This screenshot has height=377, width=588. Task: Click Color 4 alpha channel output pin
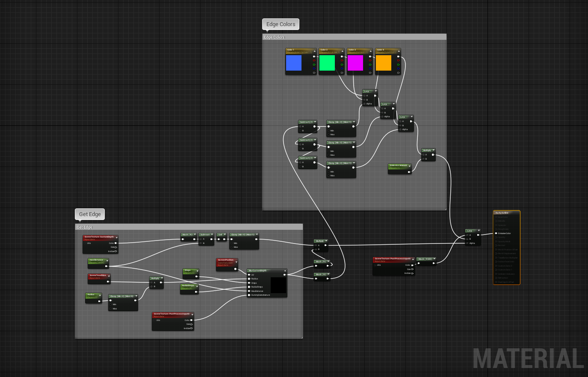click(399, 73)
